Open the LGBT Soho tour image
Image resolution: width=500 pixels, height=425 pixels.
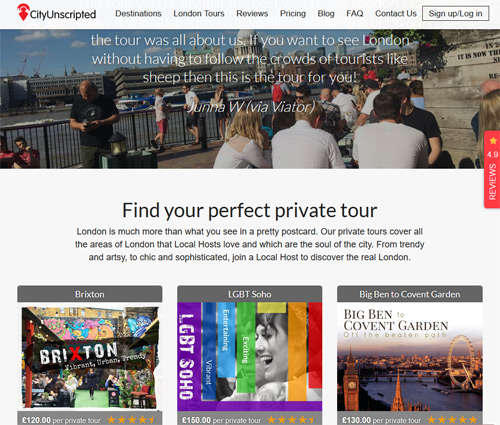click(x=250, y=357)
